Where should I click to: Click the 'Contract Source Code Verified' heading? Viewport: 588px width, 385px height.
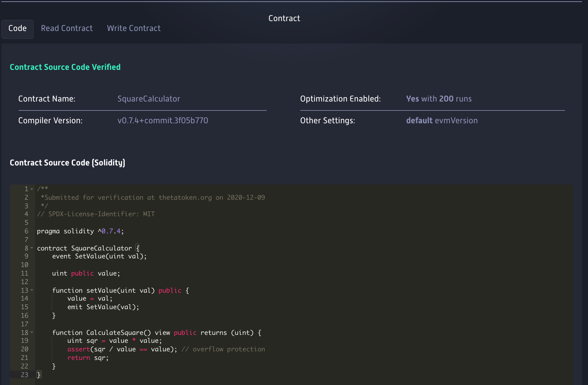click(x=65, y=67)
